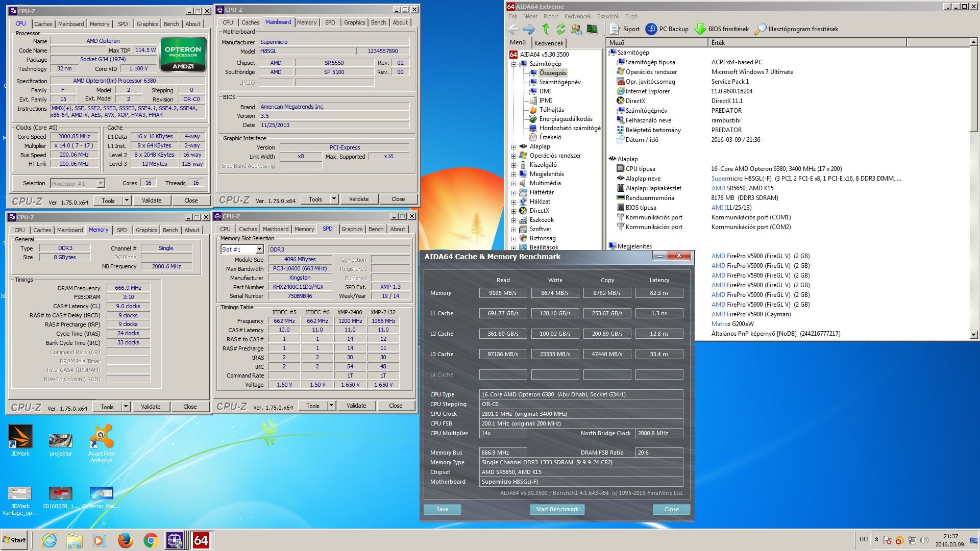Image resolution: width=980 pixels, height=551 pixels.
Task: Expand the Hálózat tree node
Action: 514,202
